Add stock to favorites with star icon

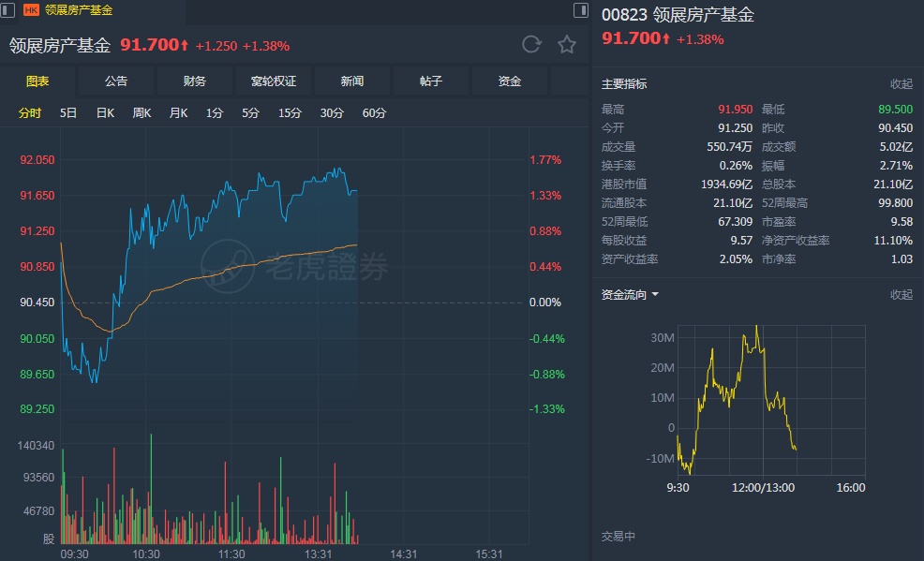566,44
